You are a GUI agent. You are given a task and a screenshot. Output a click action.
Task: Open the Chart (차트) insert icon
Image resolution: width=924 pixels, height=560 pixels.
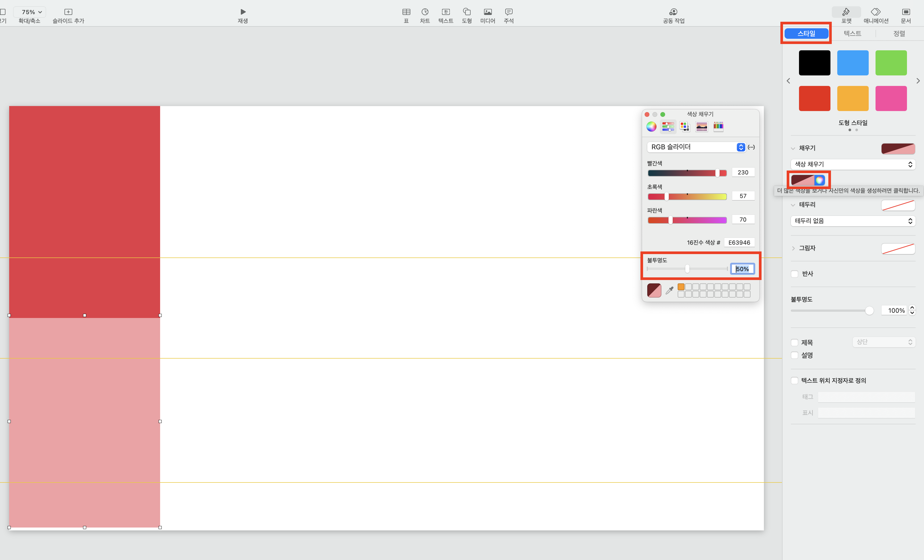pyautogui.click(x=425, y=12)
